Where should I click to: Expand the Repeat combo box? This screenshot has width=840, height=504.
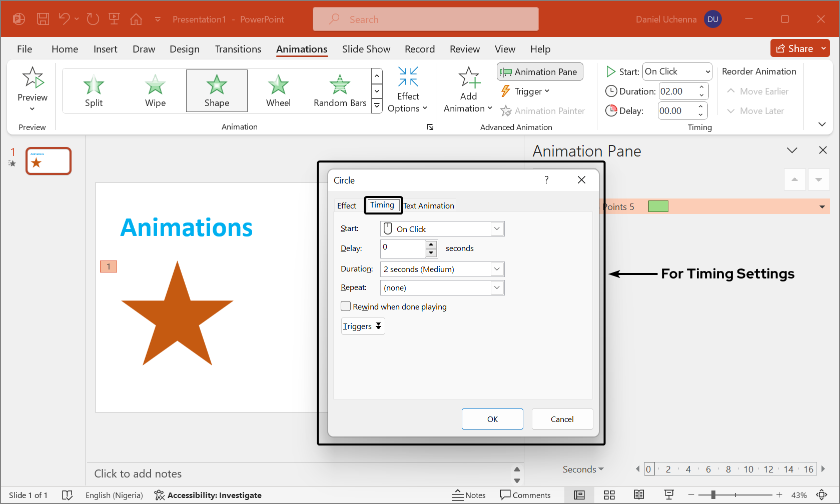497,287
